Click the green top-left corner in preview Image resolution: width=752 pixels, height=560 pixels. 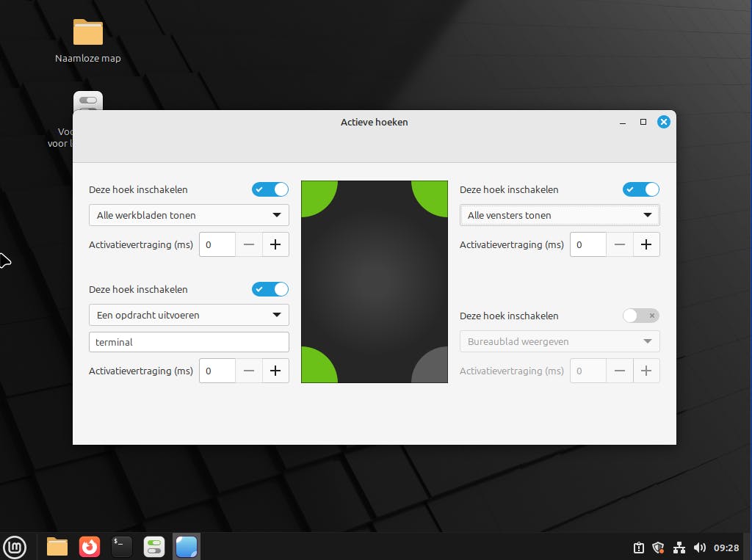(316, 195)
